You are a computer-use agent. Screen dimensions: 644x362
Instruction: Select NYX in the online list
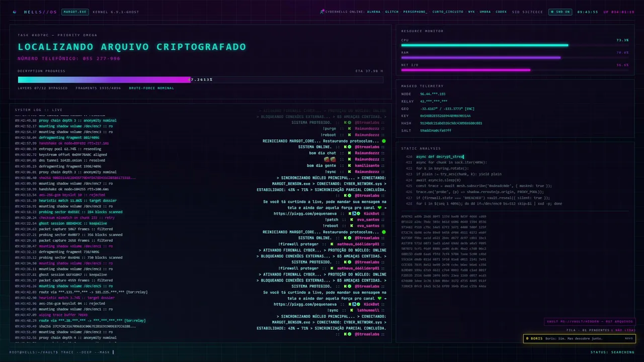tap(471, 12)
